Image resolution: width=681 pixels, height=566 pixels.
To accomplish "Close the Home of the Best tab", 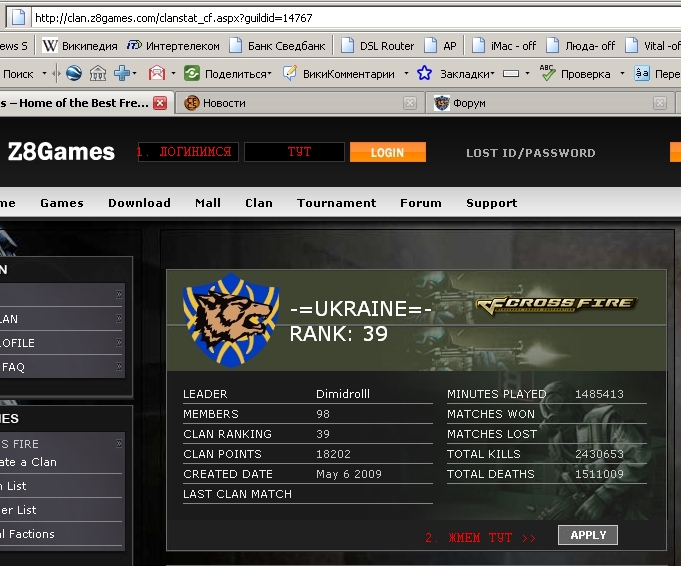I will pos(160,103).
